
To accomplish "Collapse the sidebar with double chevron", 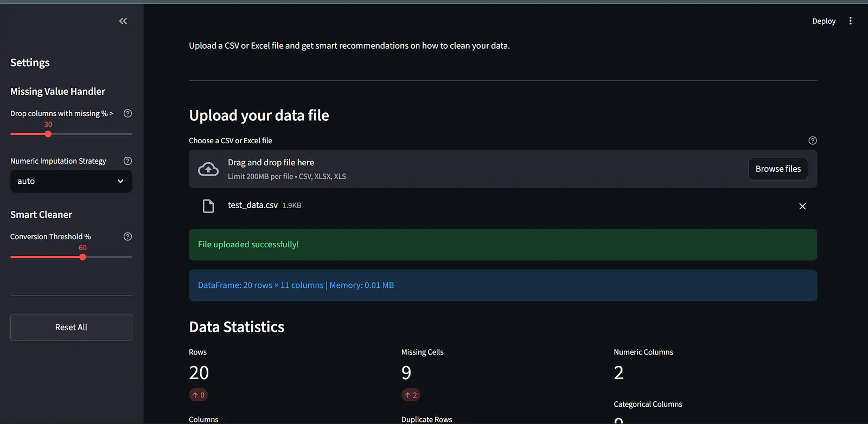I will click(123, 21).
